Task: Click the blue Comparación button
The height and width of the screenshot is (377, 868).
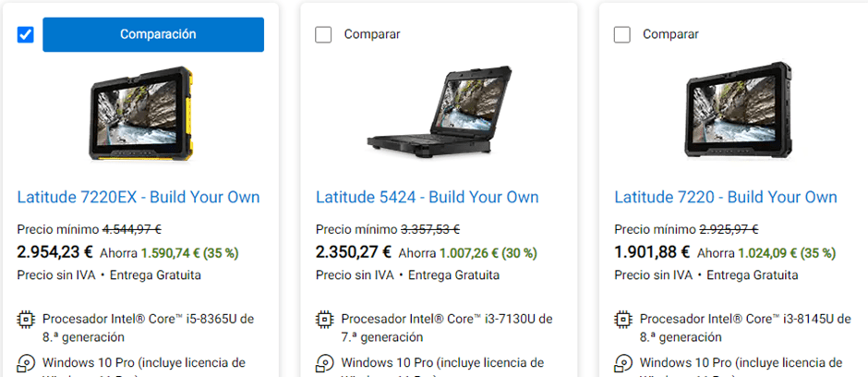Action: pos(153,34)
